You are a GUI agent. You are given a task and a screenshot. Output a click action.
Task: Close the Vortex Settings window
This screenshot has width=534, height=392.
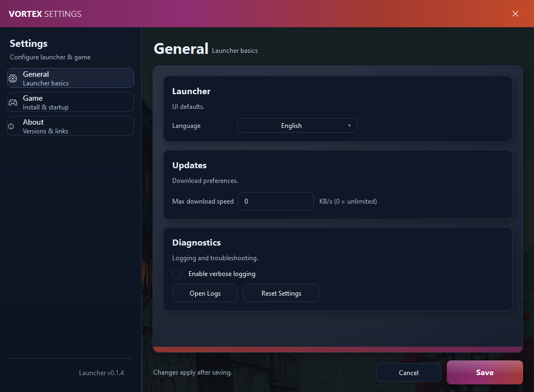pos(515,14)
